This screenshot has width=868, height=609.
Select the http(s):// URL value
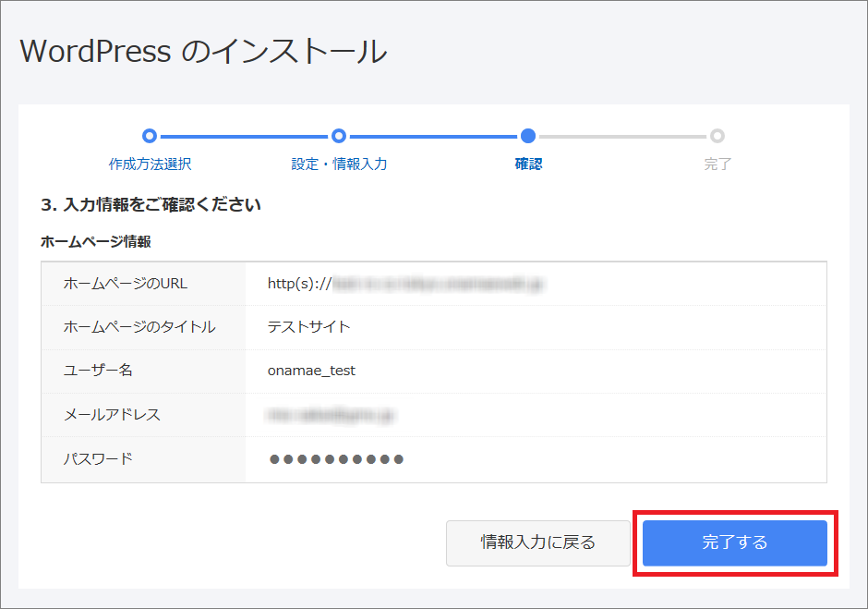(x=406, y=285)
